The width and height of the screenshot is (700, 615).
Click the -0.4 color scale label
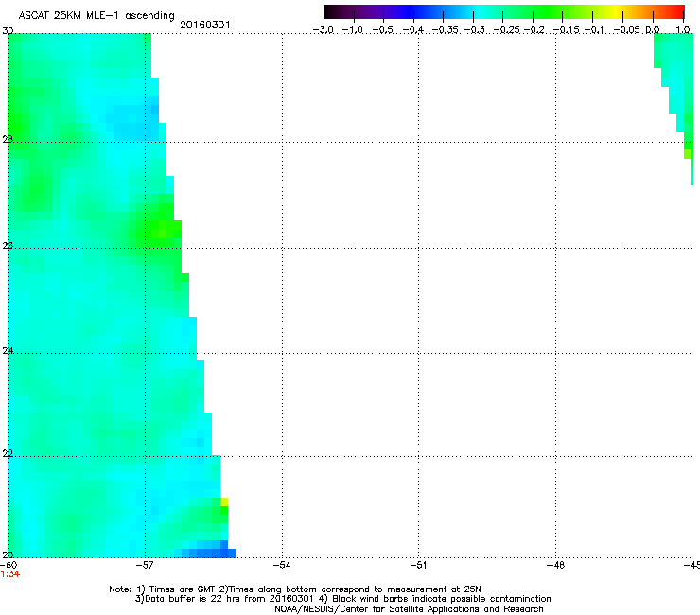pyautogui.click(x=413, y=30)
